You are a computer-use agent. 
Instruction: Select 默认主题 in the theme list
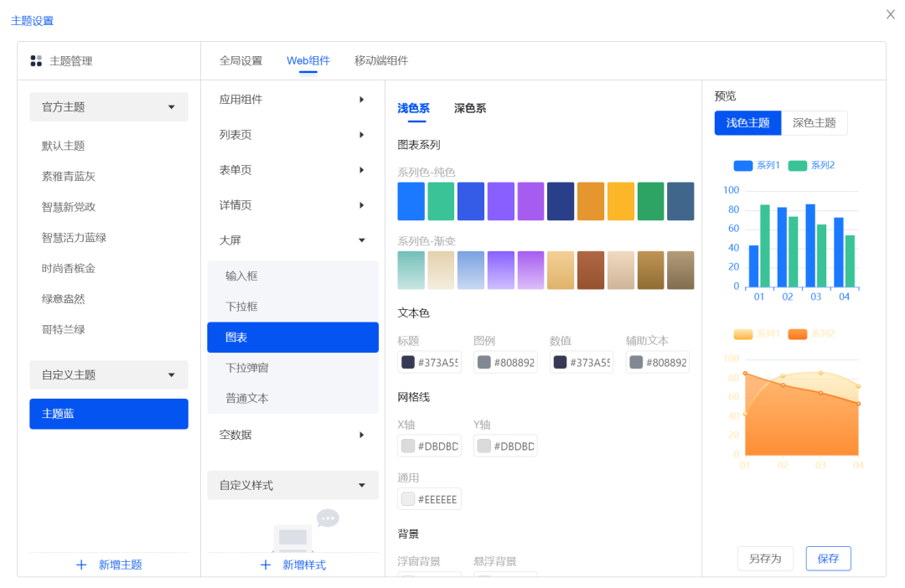coord(63,146)
